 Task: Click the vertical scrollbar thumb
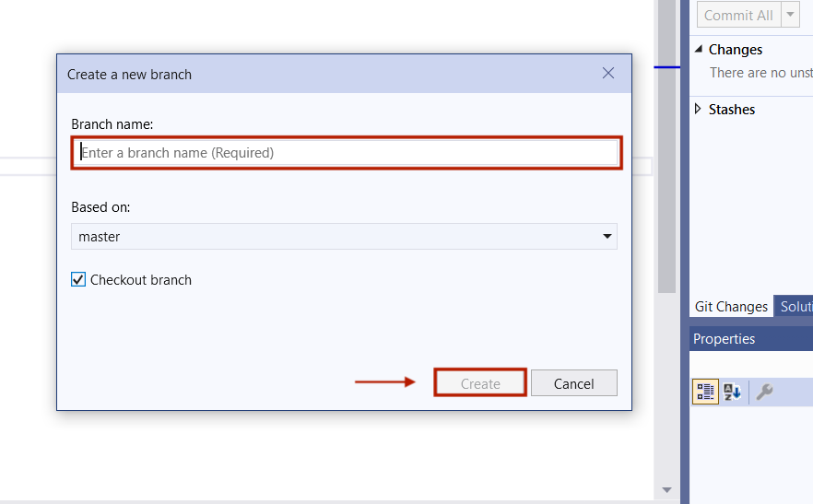pos(666,147)
